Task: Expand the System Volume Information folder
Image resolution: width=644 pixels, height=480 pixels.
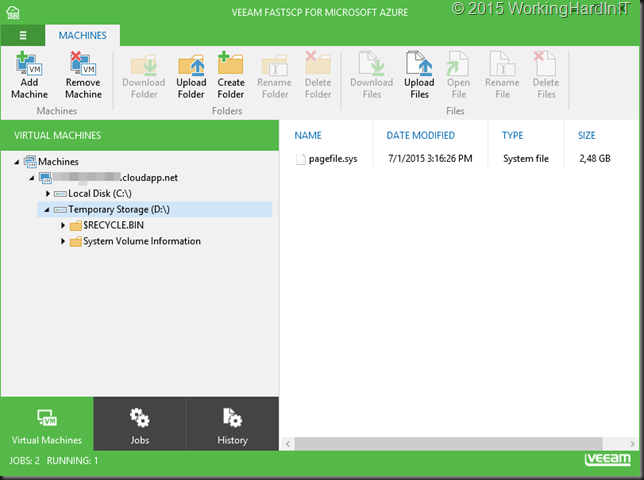Action: pos(63,241)
